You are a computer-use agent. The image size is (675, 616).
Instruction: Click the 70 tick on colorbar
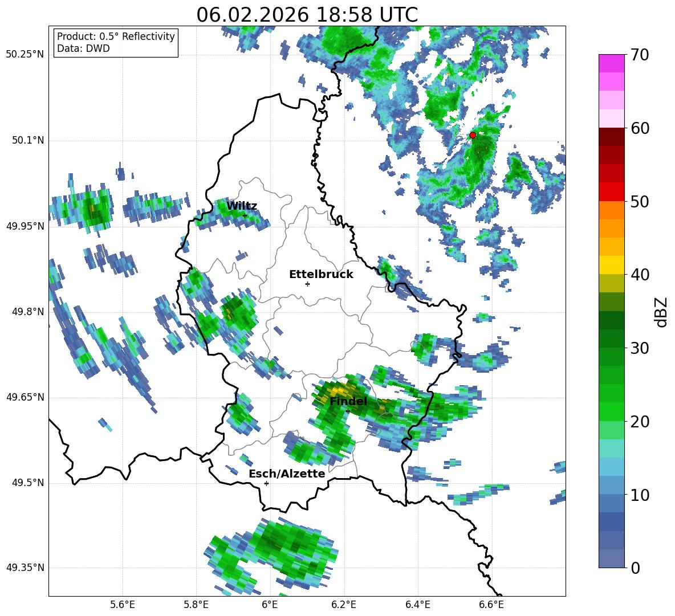(x=639, y=55)
